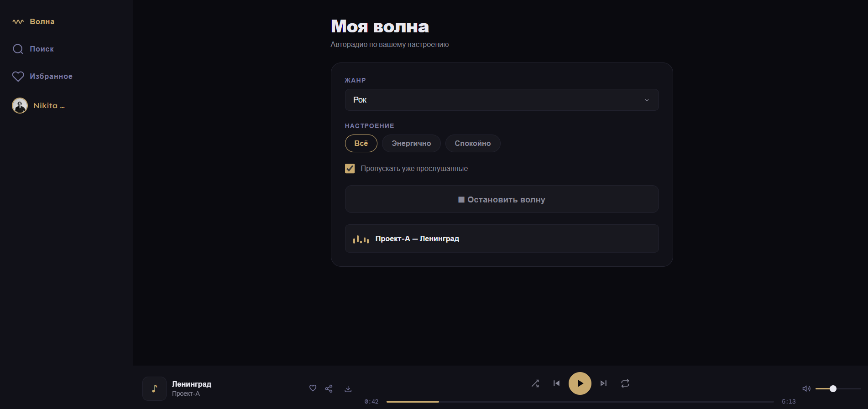
Task: Click Остановить волну button
Action: [502, 199]
